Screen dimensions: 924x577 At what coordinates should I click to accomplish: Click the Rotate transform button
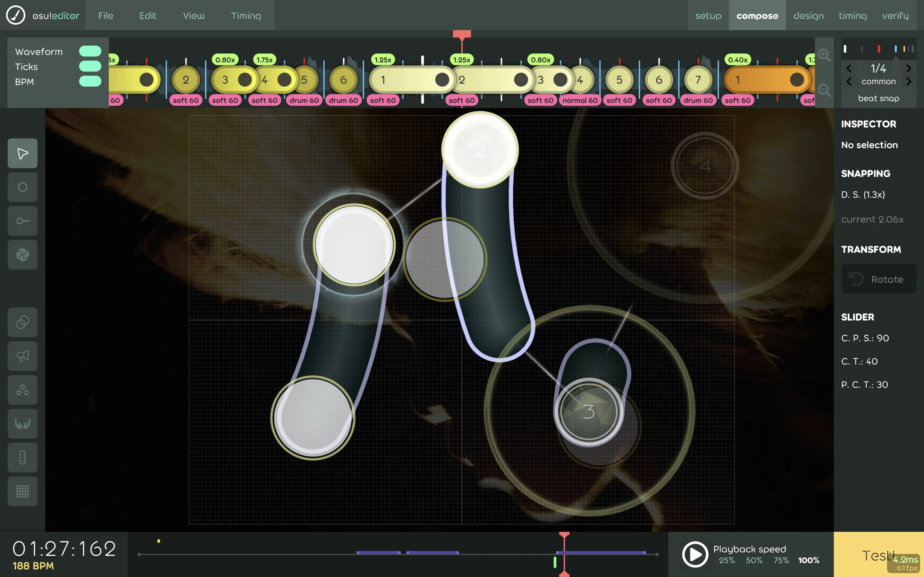[x=878, y=279]
